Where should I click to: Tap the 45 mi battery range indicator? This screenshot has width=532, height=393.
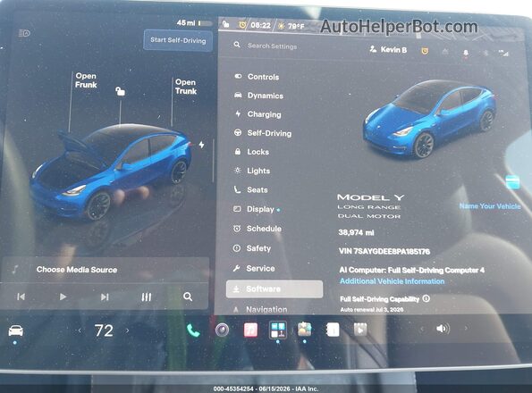click(x=194, y=22)
